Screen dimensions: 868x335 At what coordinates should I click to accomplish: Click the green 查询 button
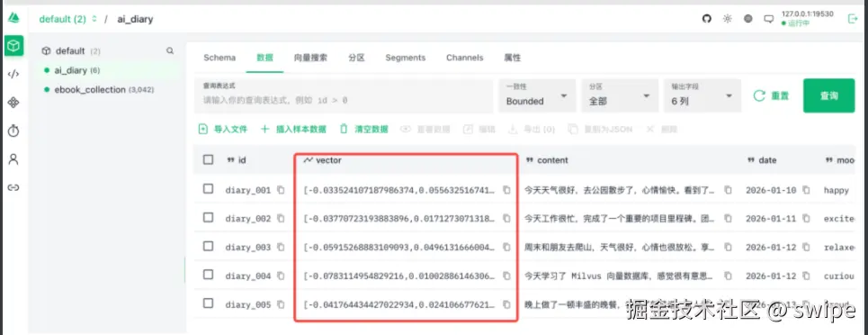point(828,95)
